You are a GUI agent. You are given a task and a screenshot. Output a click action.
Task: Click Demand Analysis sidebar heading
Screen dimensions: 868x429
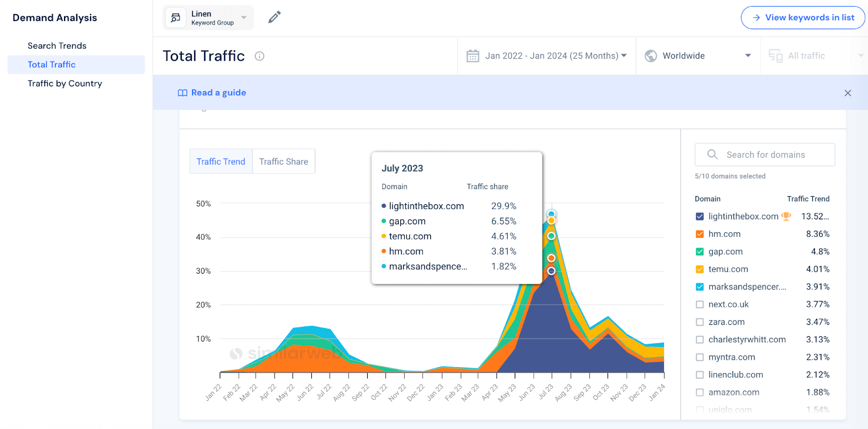(55, 18)
